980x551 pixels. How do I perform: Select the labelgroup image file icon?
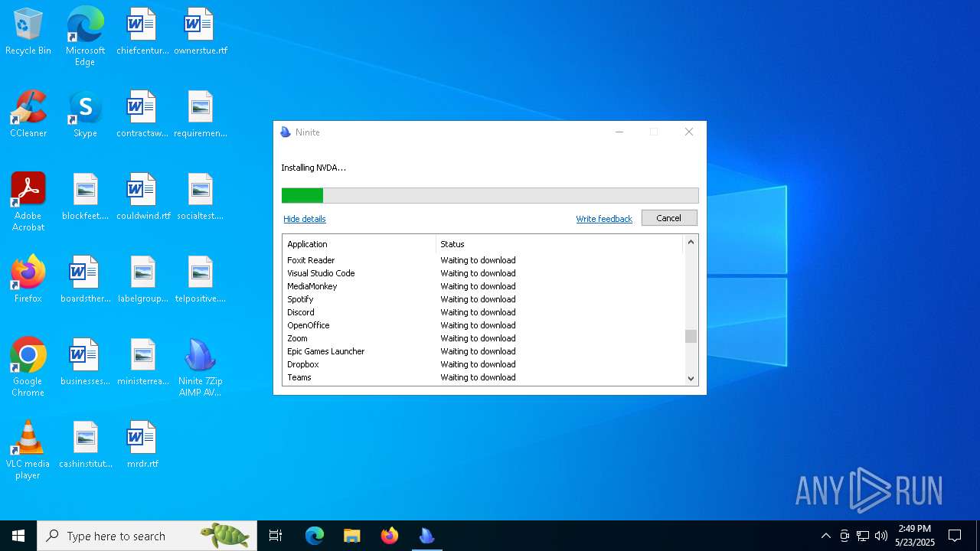tap(142, 280)
